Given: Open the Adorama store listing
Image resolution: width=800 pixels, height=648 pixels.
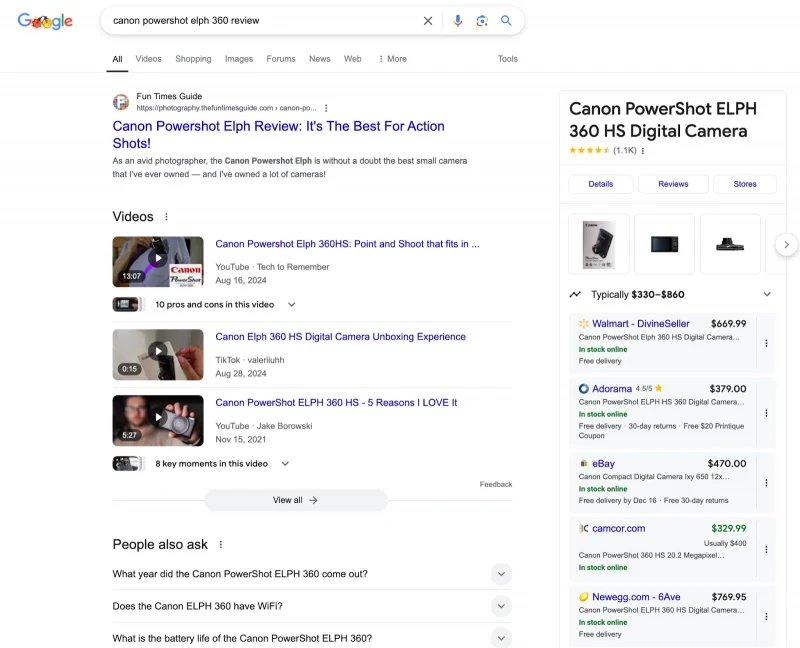Looking at the screenshot, I should pos(612,388).
